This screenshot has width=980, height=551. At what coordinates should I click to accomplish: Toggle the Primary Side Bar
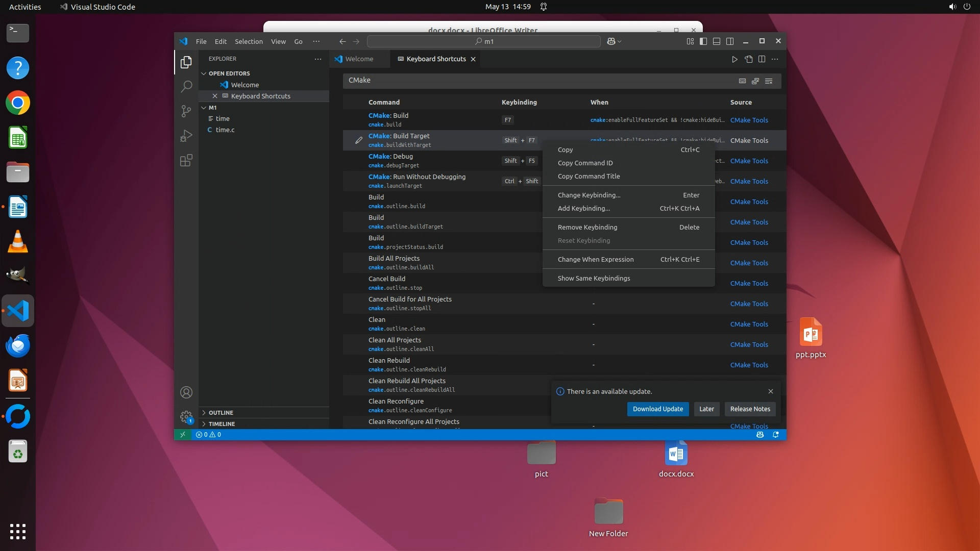click(703, 41)
